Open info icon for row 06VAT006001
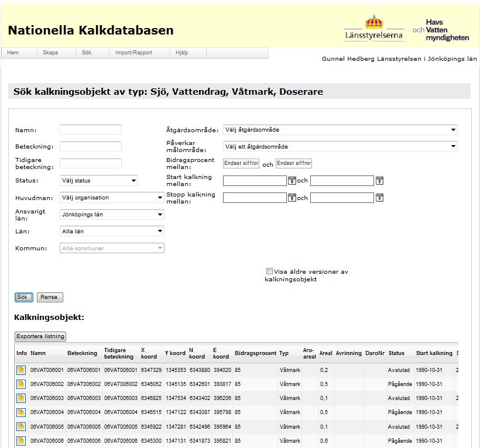The height and width of the screenshot is (448, 480). click(x=21, y=370)
